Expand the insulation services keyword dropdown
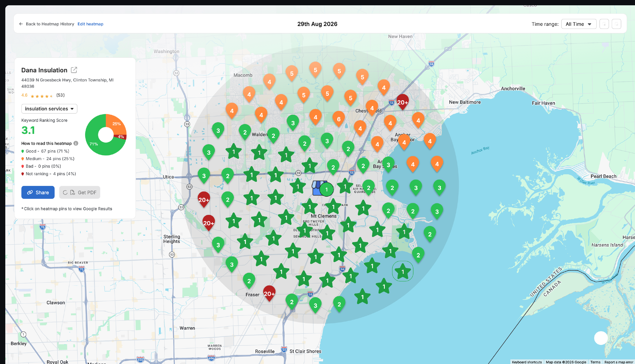Image resolution: width=635 pixels, height=364 pixels. [49, 109]
